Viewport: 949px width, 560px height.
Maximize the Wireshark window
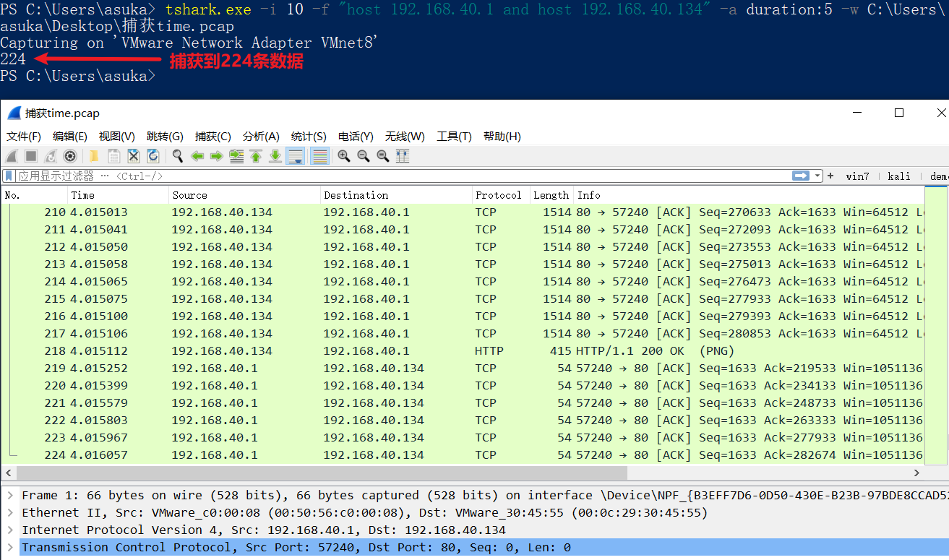tap(899, 113)
